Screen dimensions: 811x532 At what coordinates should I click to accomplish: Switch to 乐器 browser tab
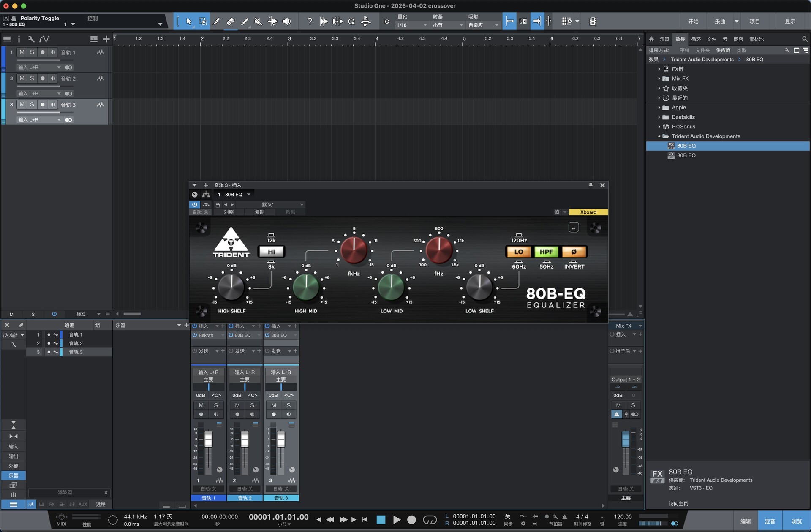point(664,39)
